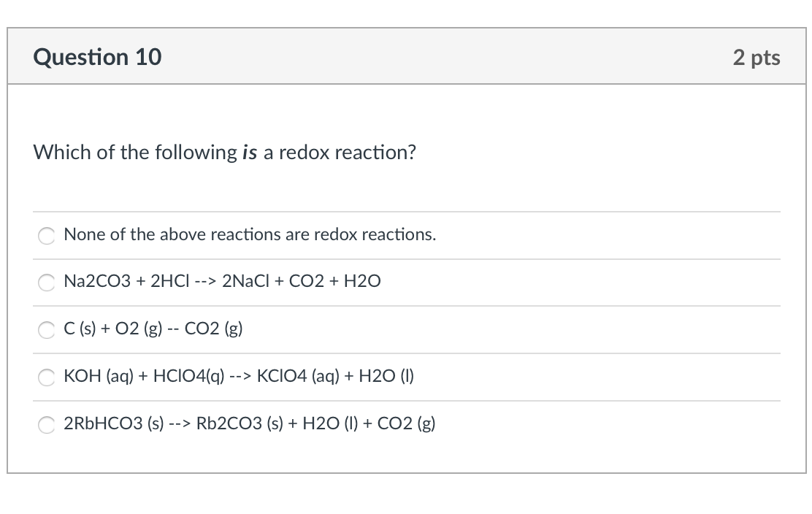Select the 2RbHCO3 decomposition radio button
Screen dimensions: 812x514
point(47,424)
